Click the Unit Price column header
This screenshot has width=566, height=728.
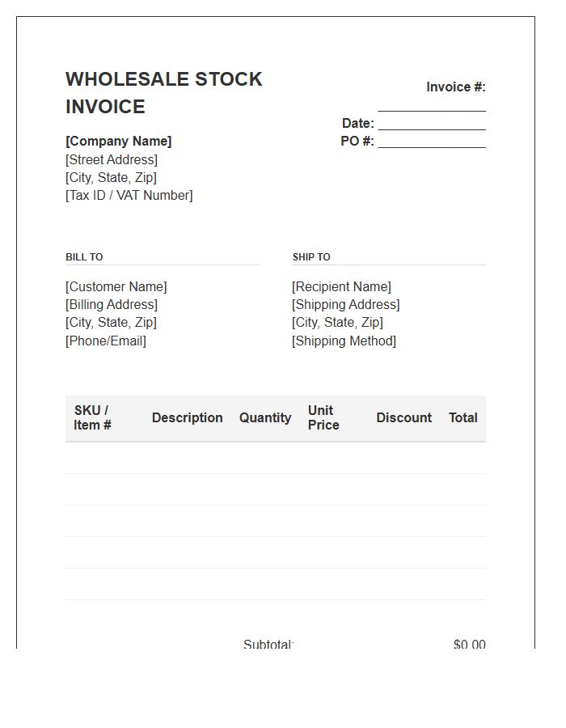tap(323, 417)
